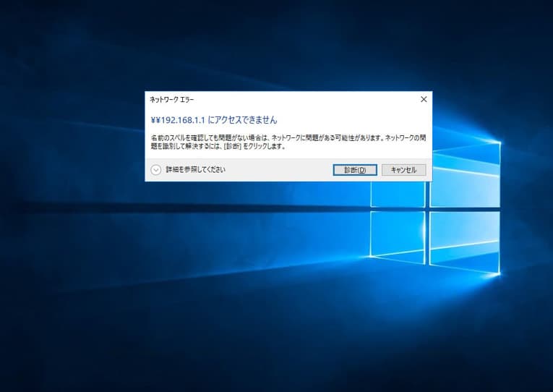Click the 詳細を参照してください label
The width and height of the screenshot is (553, 392).
coord(195,170)
